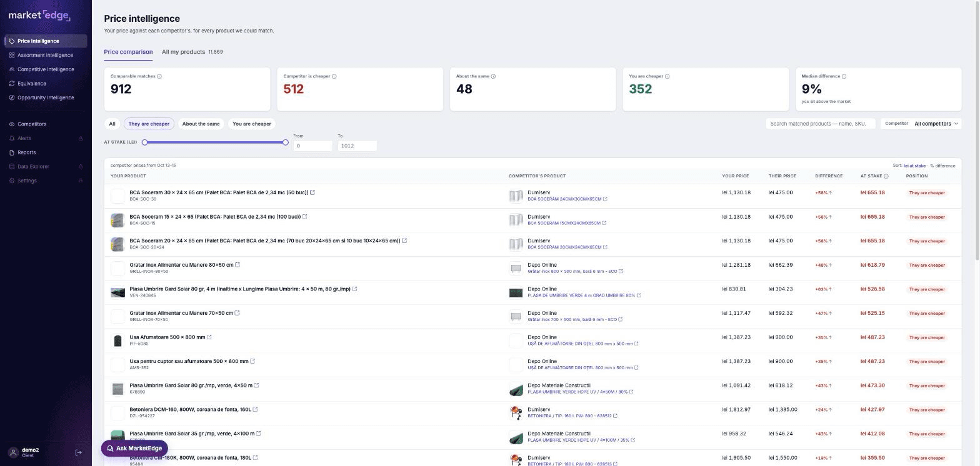Screen dimensions: 980x466
Task: Click the logout icon beside demo2
Action: tap(79, 452)
